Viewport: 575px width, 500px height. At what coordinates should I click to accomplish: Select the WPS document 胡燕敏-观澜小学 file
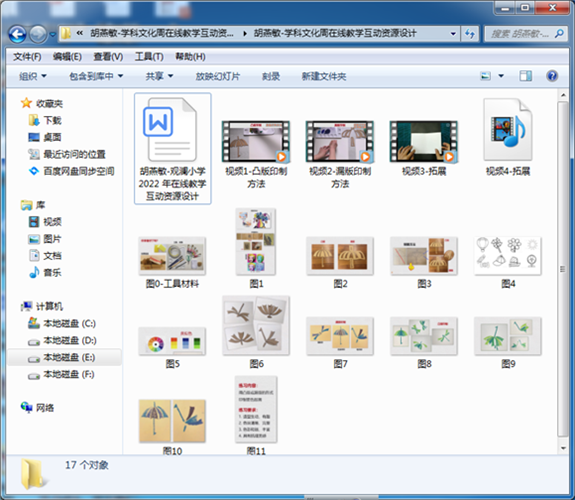[172, 148]
